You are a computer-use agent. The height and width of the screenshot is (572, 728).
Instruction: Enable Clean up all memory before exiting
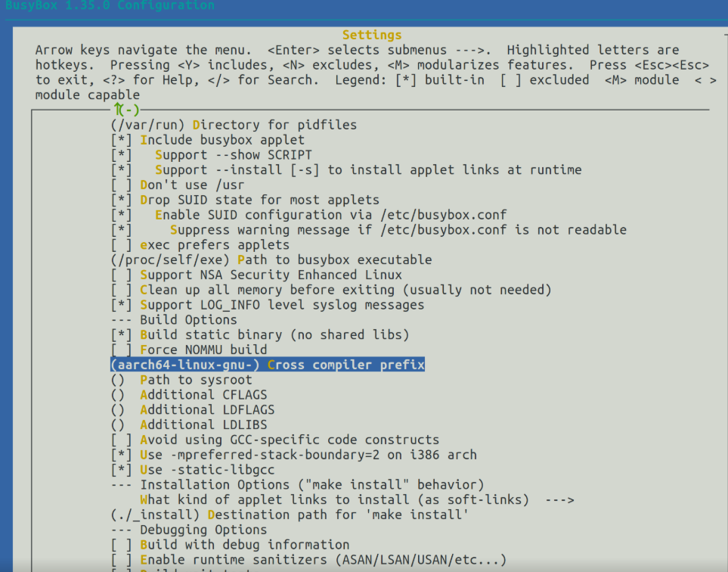[331, 290]
